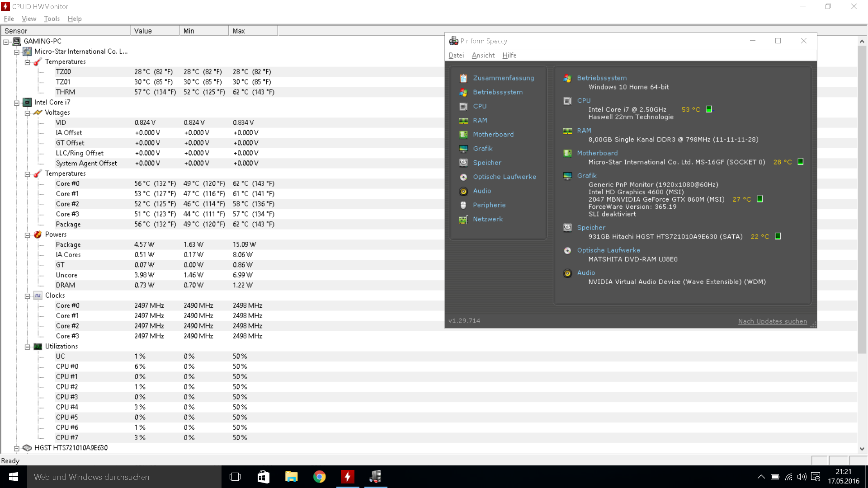Click the Nach Updates suchen link

772,321
